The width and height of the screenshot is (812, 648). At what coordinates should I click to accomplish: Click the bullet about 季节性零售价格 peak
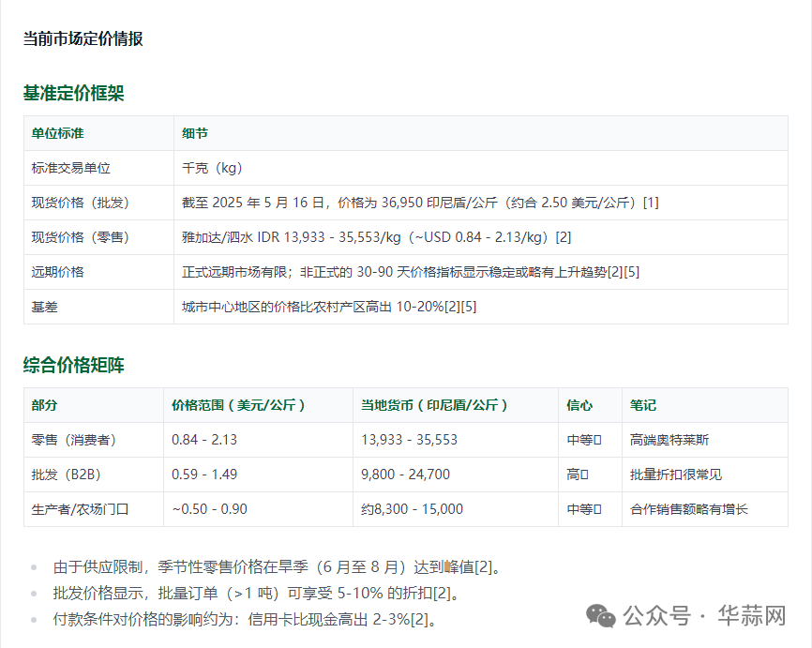278,567
